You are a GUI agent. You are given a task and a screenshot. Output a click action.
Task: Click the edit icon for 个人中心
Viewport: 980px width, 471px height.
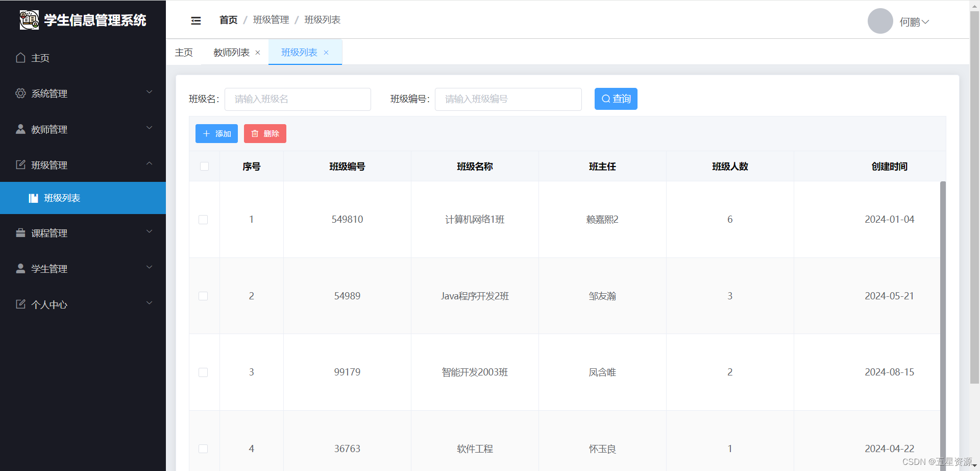click(20, 304)
